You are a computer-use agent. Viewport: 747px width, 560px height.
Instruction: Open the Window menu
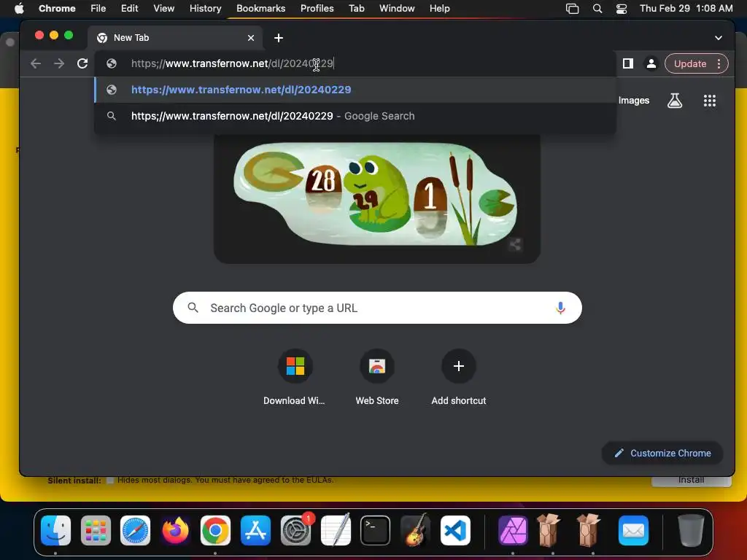coord(397,8)
